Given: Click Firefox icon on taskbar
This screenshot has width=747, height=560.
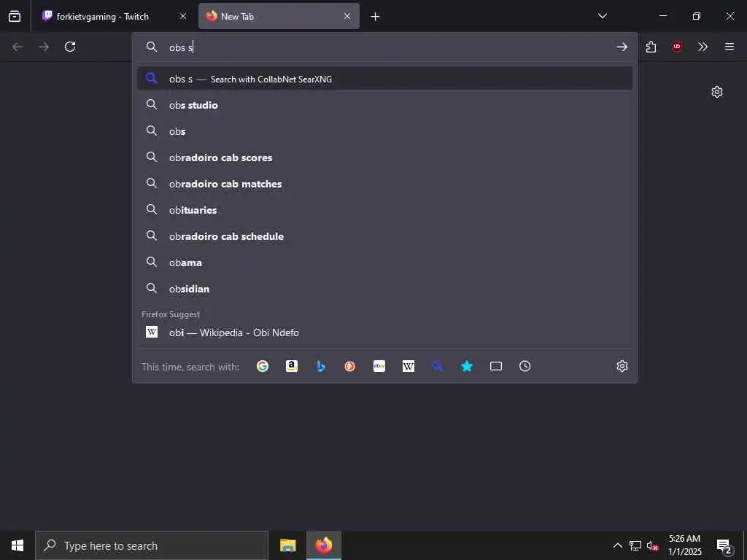Looking at the screenshot, I should (x=323, y=545).
